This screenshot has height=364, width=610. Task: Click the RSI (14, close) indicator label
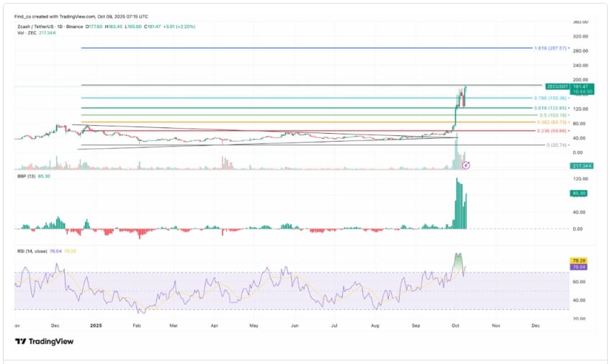pyautogui.click(x=32, y=251)
